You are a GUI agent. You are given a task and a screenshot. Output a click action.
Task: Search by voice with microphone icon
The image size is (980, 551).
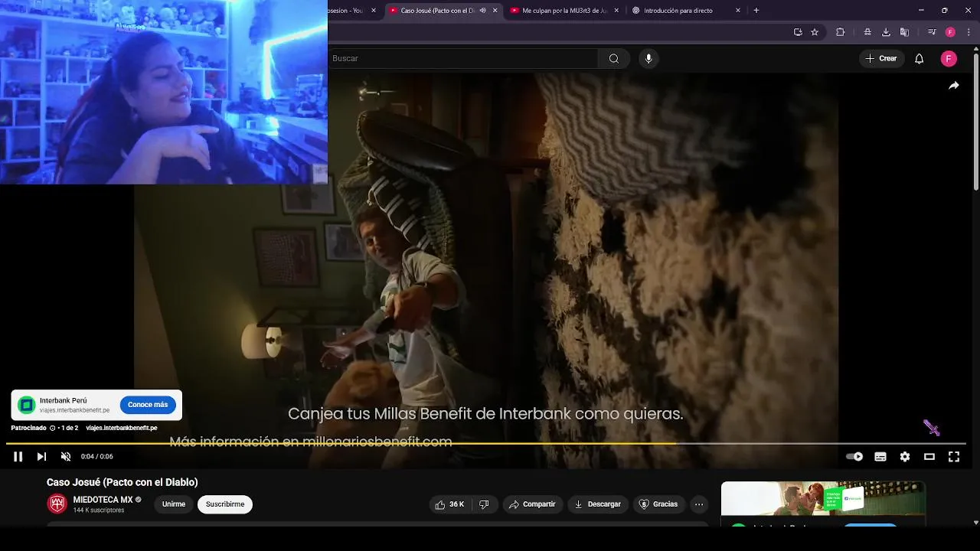648,58
